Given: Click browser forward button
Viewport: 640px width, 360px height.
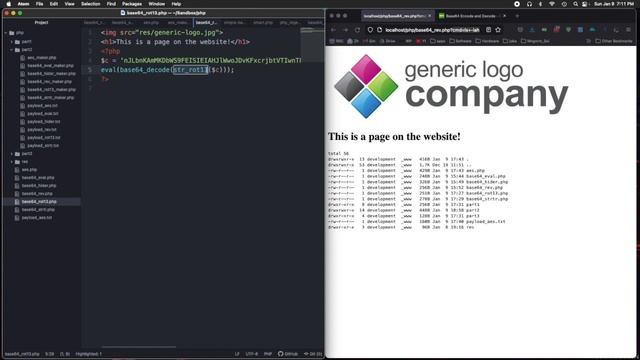Looking at the screenshot, I should coord(345,30).
